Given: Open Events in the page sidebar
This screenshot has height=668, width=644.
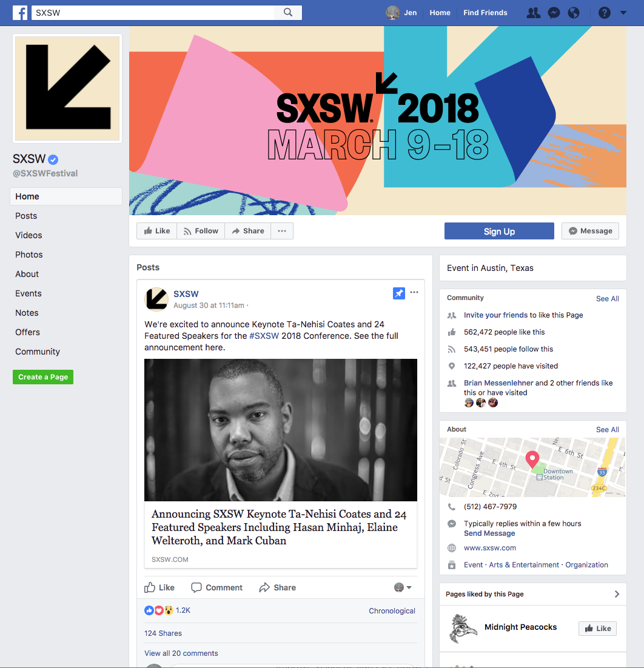Looking at the screenshot, I should coord(28,293).
